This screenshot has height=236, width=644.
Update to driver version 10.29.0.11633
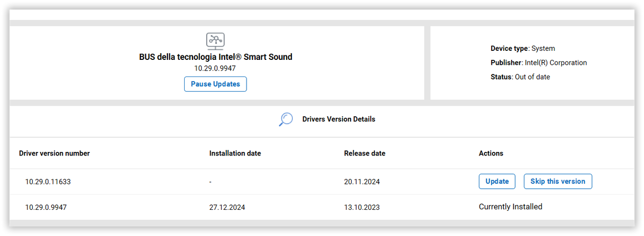click(x=497, y=181)
